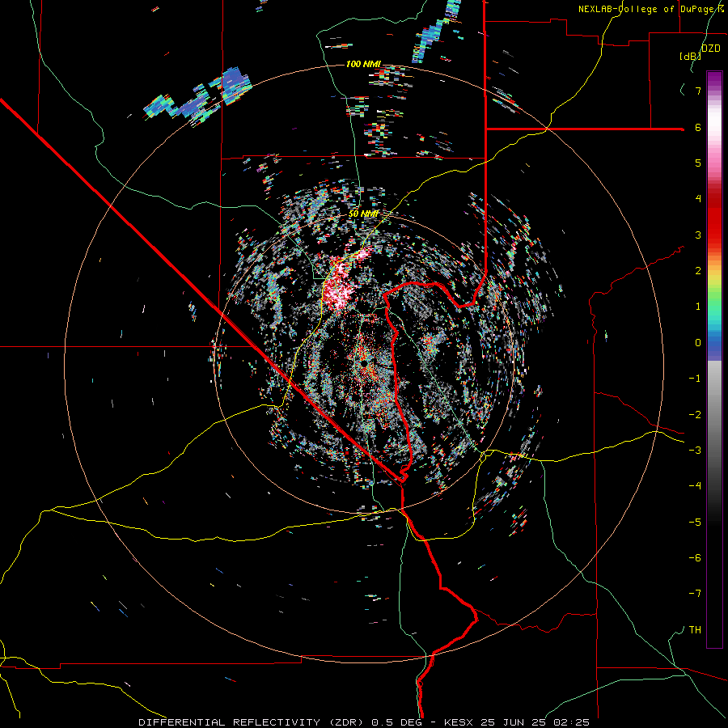The width and height of the screenshot is (728, 728).
Task: Click the -6 value on color scale
Action: click(695, 558)
